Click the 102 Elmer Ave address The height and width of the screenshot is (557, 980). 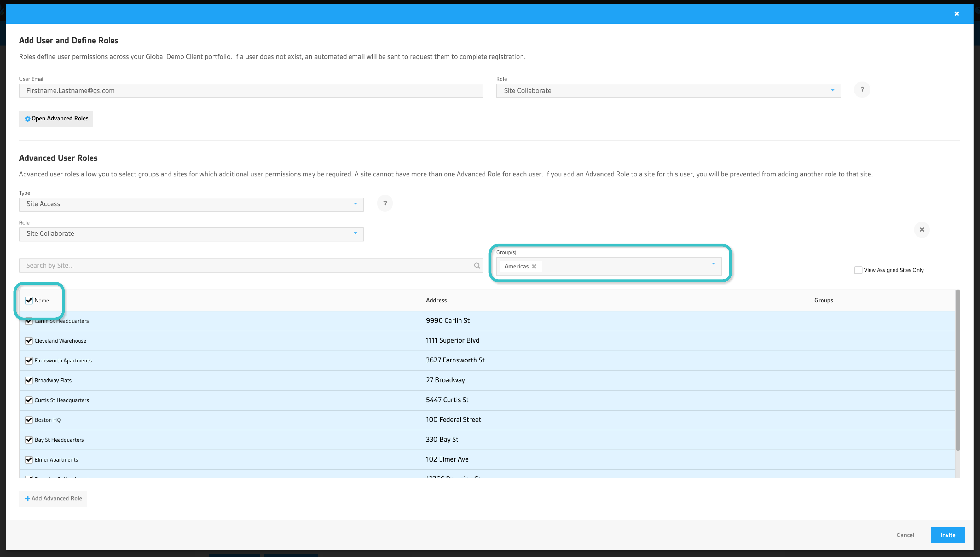click(x=447, y=460)
